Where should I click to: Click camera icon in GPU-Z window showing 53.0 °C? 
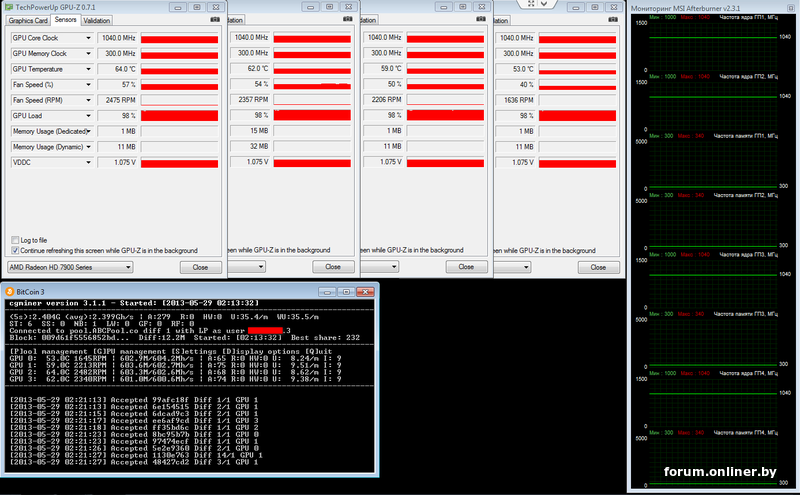click(613, 19)
